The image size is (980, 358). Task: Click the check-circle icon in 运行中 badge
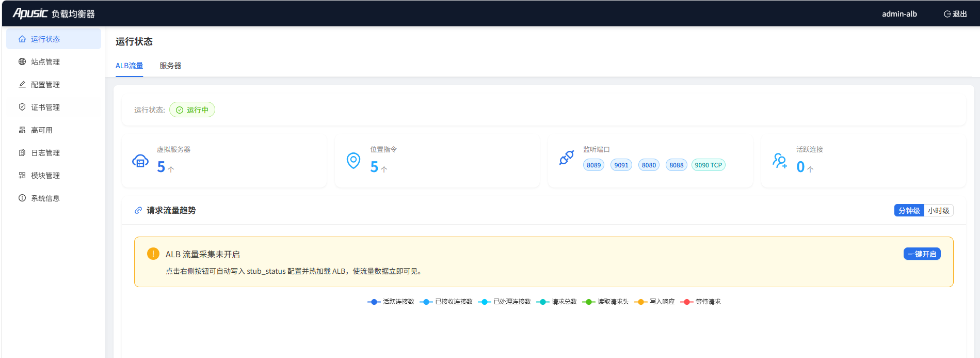(180, 110)
